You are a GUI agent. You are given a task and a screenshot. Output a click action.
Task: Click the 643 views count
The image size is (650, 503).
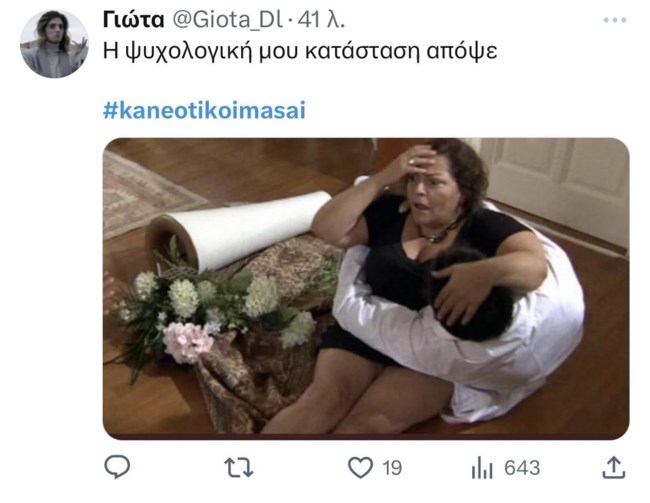[x=522, y=468]
